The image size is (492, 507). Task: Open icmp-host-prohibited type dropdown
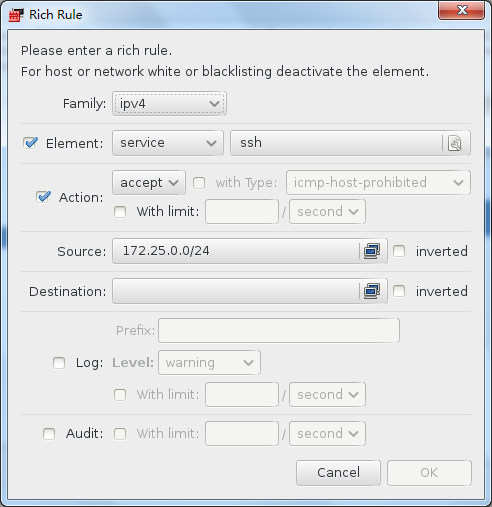point(378,183)
